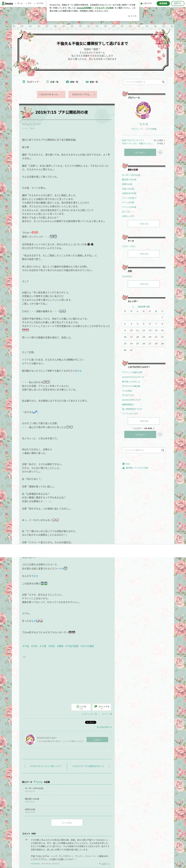186x868 pixels.
Task: Open 全体ブログランキング link
Action: tap(133, 140)
